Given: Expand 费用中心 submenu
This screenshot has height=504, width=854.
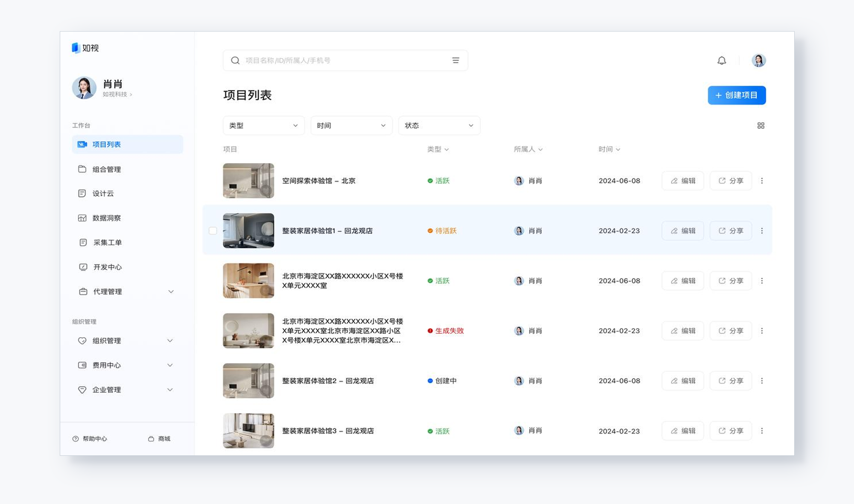Looking at the screenshot, I should point(170,365).
